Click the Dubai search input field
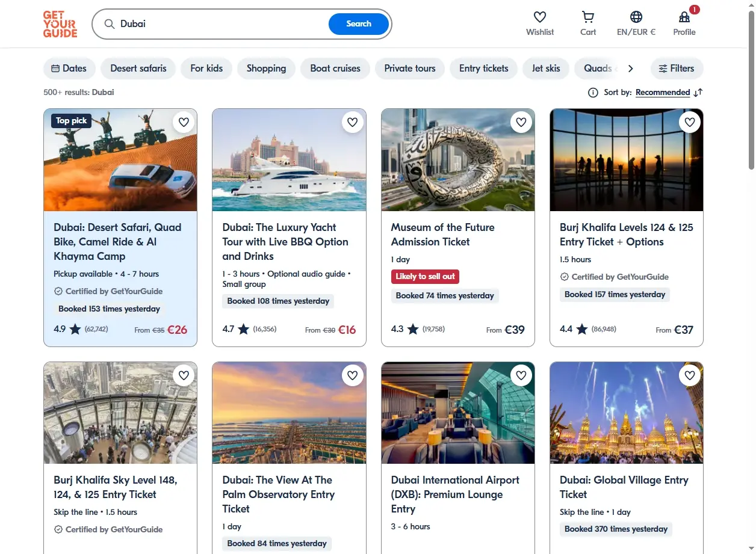This screenshot has height=554, width=756. (223, 24)
